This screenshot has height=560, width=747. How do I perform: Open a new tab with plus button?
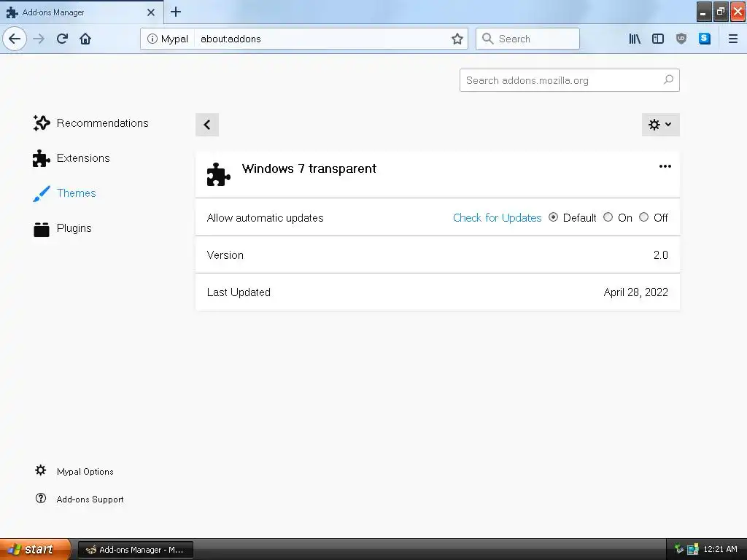coord(176,12)
